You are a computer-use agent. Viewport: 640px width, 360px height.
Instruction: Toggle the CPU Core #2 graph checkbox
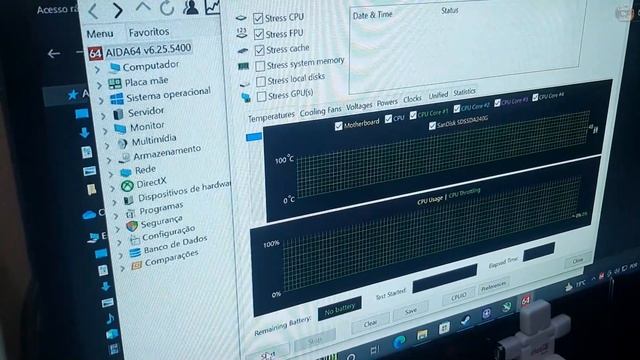coord(457,109)
